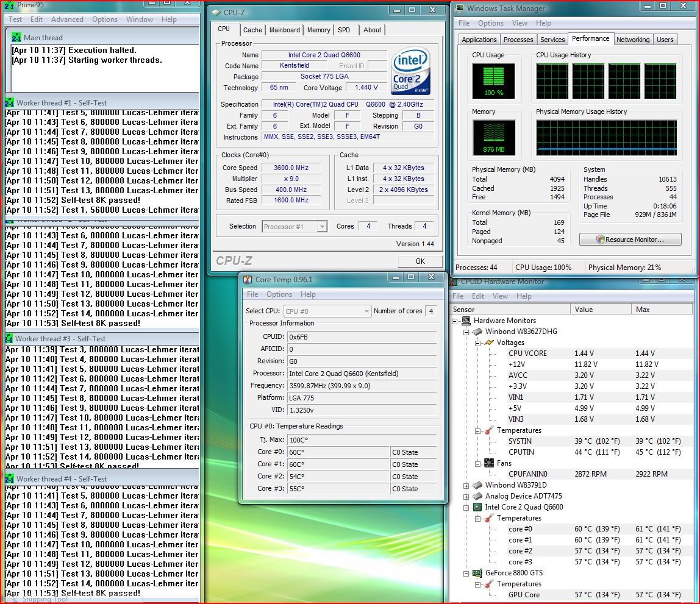700x604 pixels.
Task: Click the Sensor column header in HWMonitor
Action: 510,309
